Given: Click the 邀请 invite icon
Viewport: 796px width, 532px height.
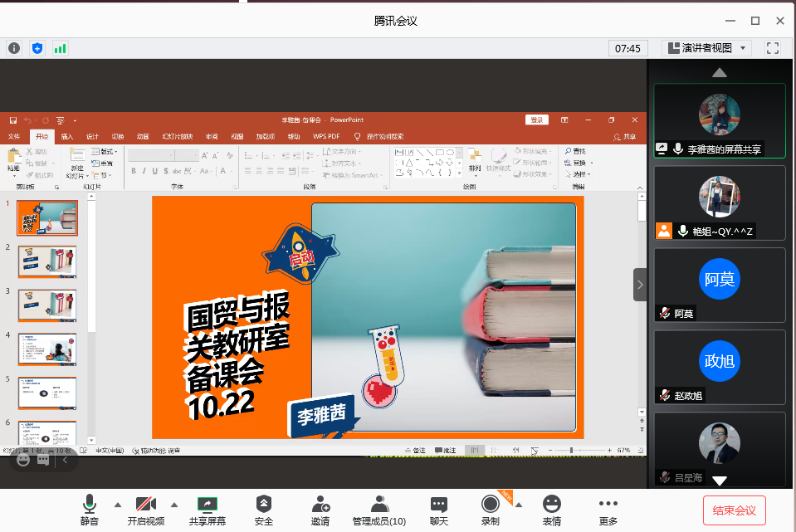Looking at the screenshot, I should tap(320, 510).
